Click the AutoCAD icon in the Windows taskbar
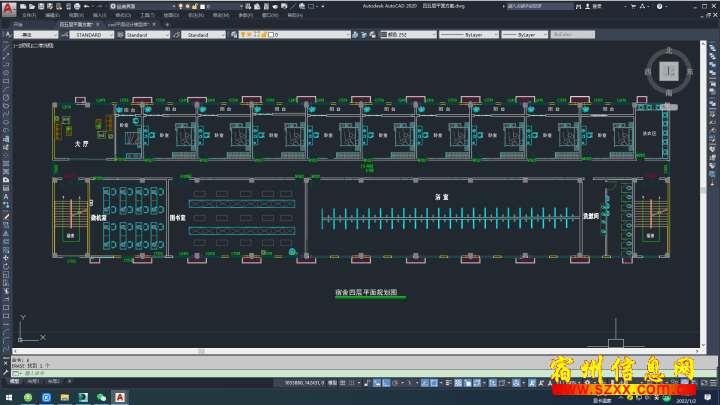The image size is (720, 405). (119, 397)
